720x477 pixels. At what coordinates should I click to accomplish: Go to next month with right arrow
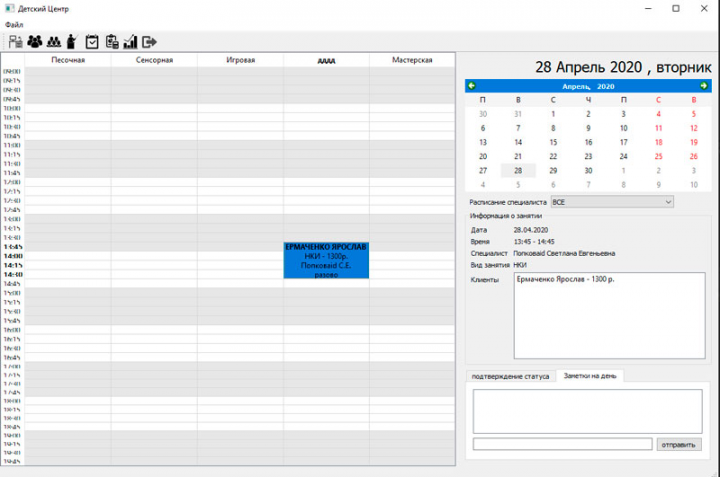tap(704, 86)
